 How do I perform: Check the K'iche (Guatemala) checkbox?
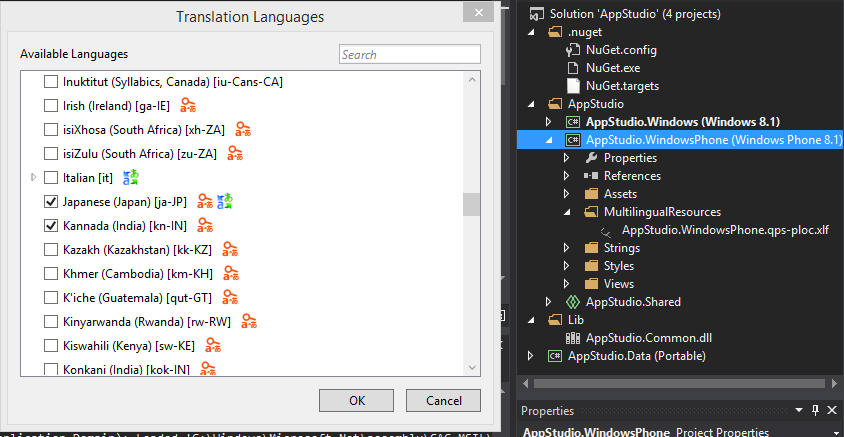click(x=51, y=298)
